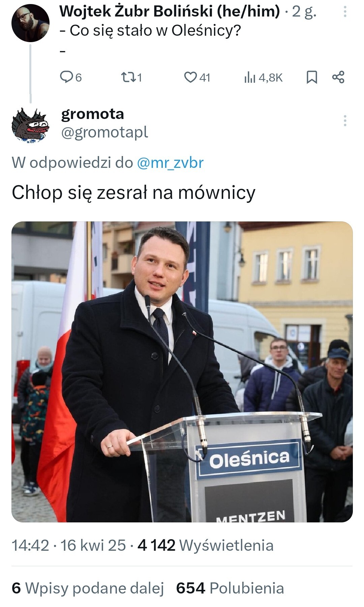Open the attached Oleśnica podium photo

coord(182,372)
